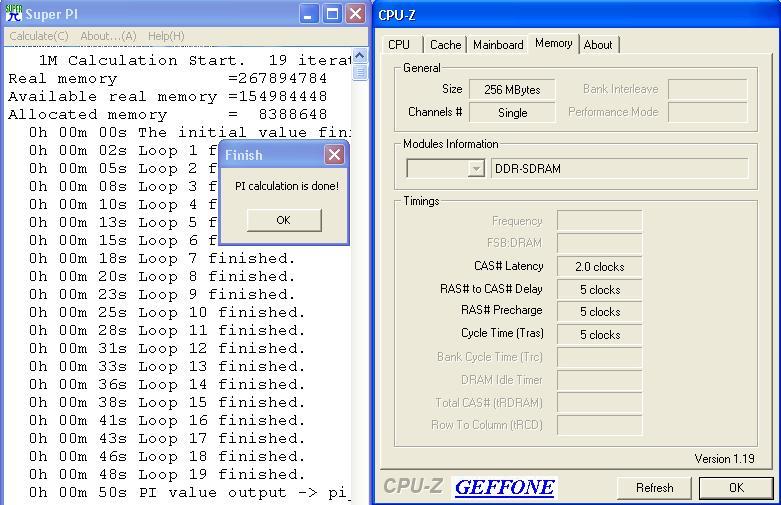The image size is (781, 505).
Task: Switch to the CPU tab in CPU-Z
Action: (x=399, y=45)
